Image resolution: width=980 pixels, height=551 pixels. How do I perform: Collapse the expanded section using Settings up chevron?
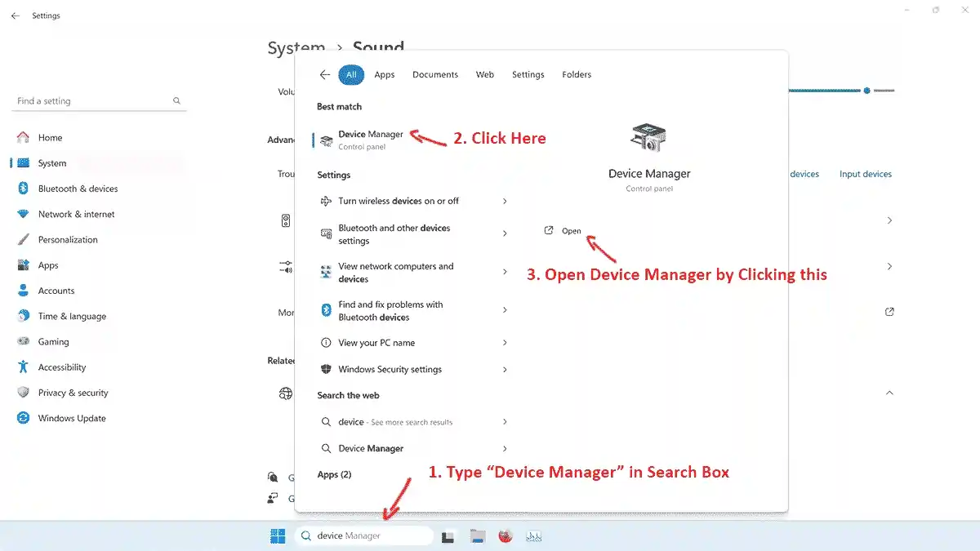(x=889, y=393)
